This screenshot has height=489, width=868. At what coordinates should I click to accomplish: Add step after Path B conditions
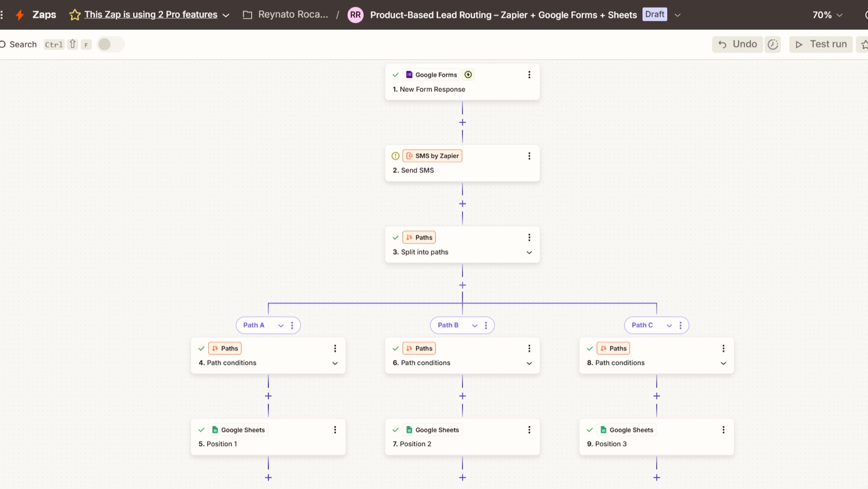462,396
